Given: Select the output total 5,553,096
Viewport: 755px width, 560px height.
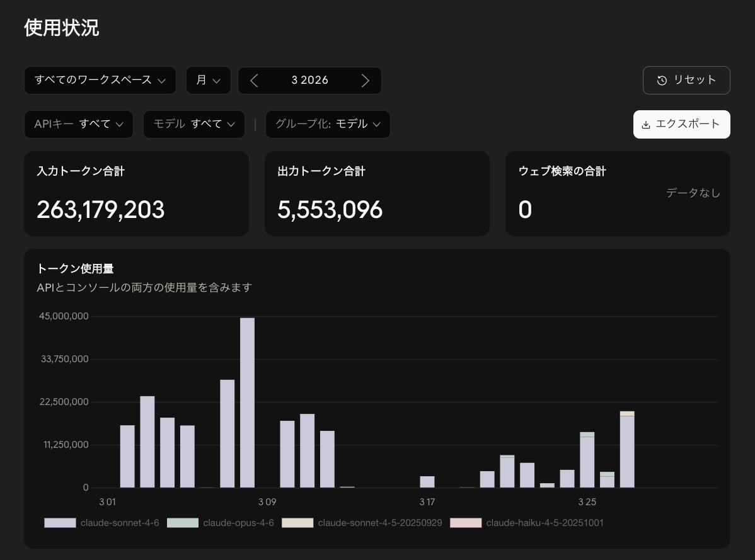Looking at the screenshot, I should pyautogui.click(x=330, y=210).
